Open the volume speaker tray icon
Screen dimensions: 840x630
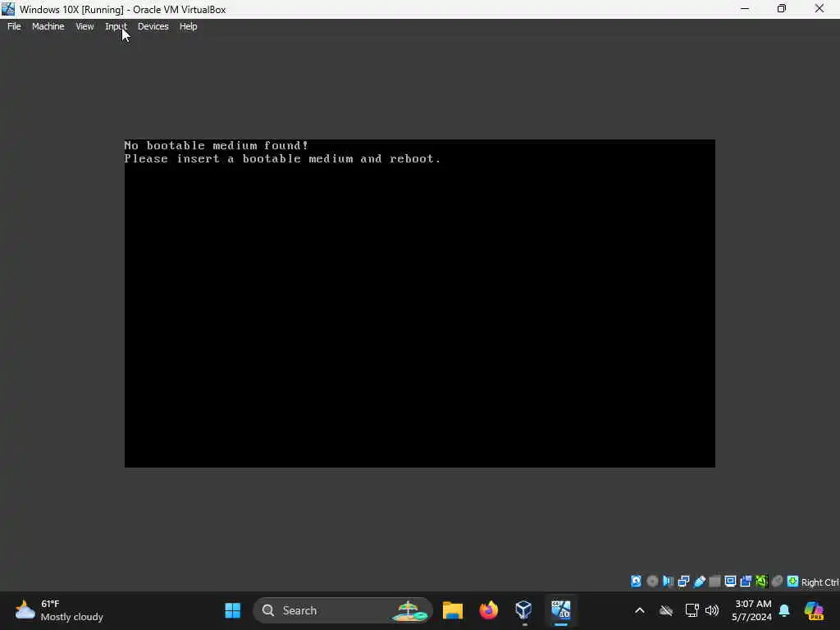[x=712, y=610]
